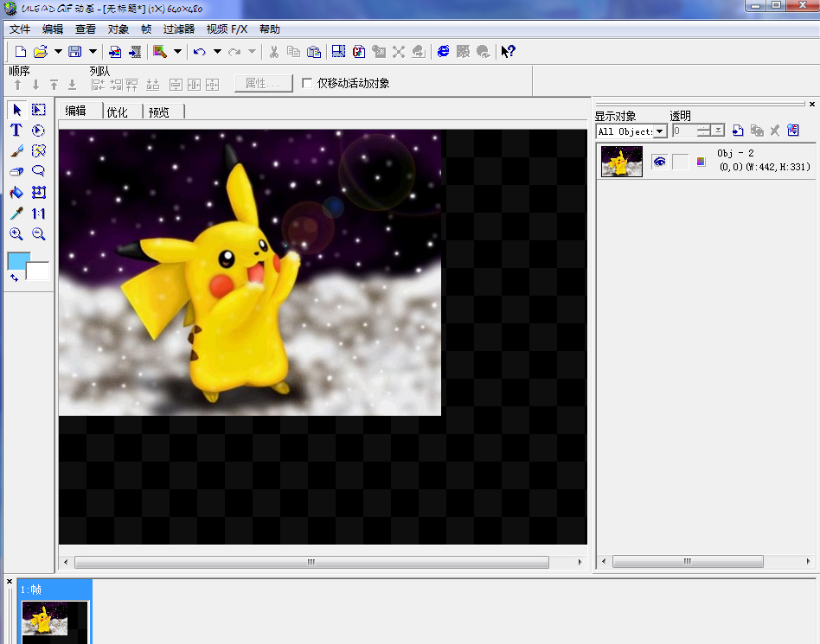The image size is (820, 644).
Task: Switch to the 预览 tab
Action: [159, 112]
